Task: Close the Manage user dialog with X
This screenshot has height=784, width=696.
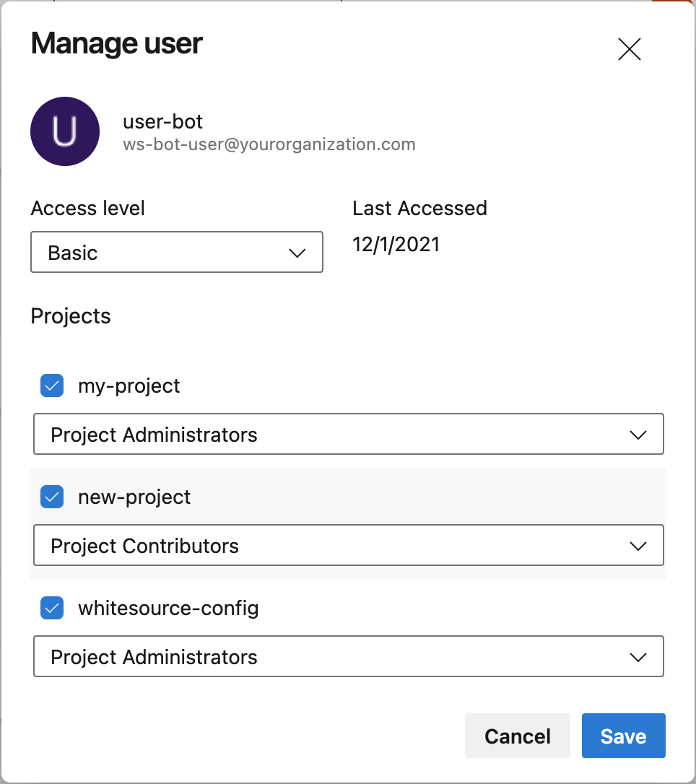Action: point(630,49)
